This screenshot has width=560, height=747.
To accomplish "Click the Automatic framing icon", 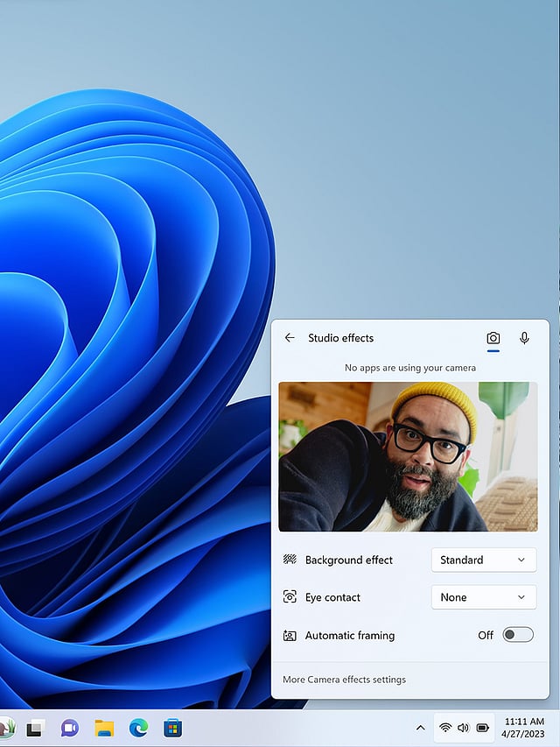I will 290,636.
